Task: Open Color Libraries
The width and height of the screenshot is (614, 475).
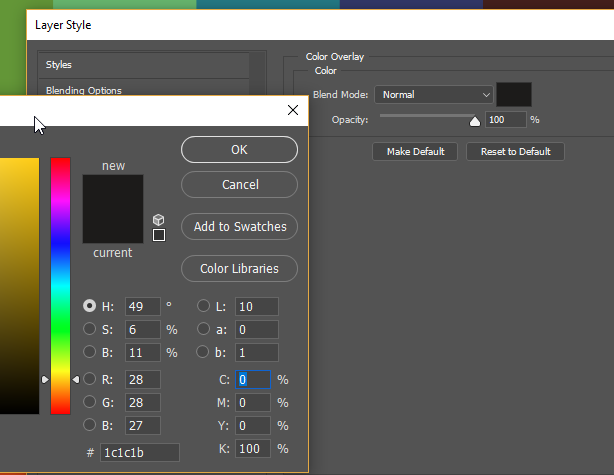Action: (x=239, y=269)
